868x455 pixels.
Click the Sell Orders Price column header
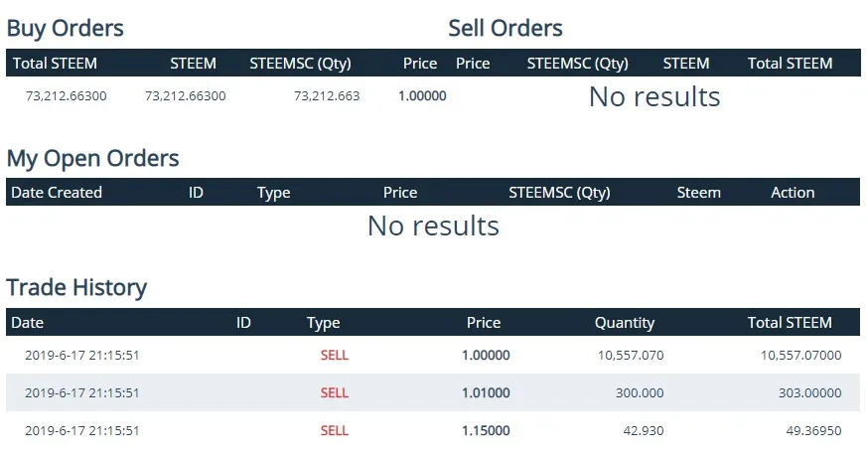point(473,64)
